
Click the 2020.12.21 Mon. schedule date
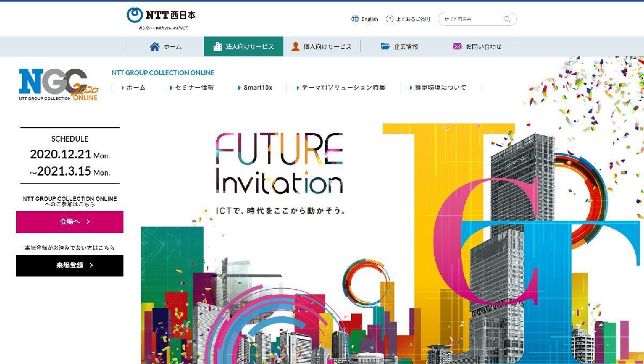(70, 155)
